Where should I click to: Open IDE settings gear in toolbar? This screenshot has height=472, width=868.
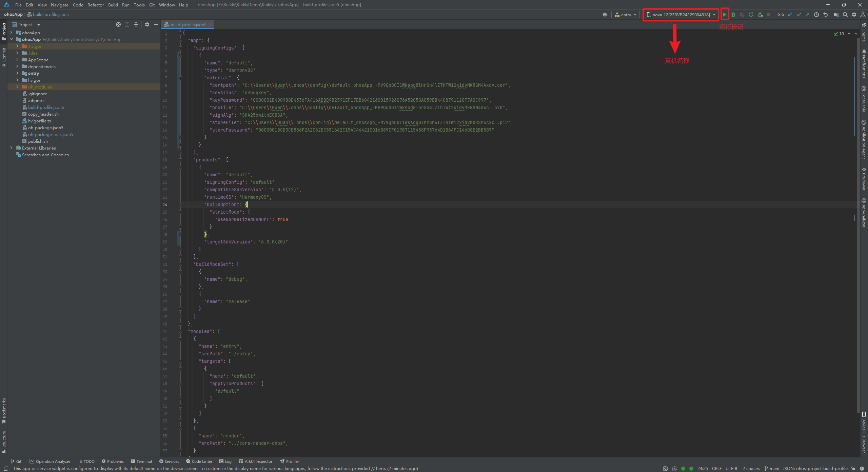(854, 15)
